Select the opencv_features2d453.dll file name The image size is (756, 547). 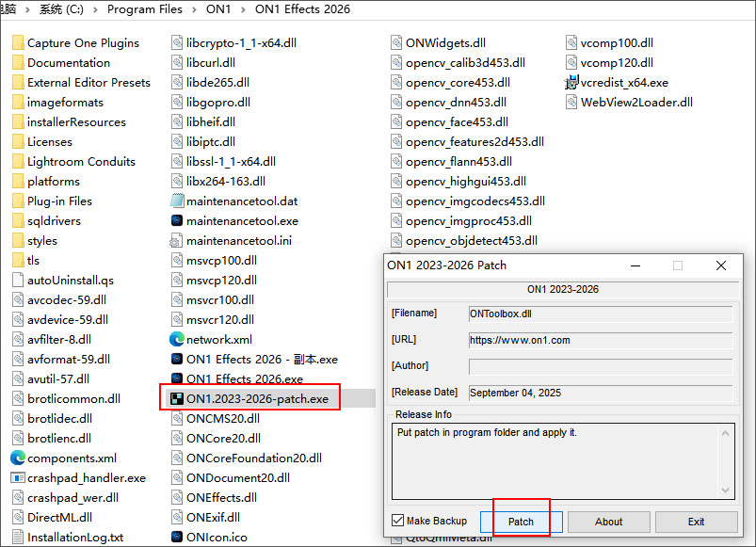(475, 141)
